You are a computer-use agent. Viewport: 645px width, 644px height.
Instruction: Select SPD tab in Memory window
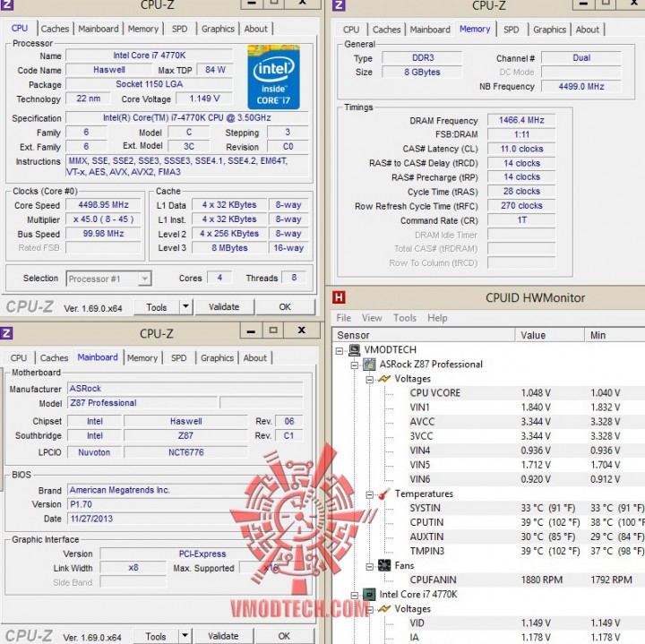[512, 30]
